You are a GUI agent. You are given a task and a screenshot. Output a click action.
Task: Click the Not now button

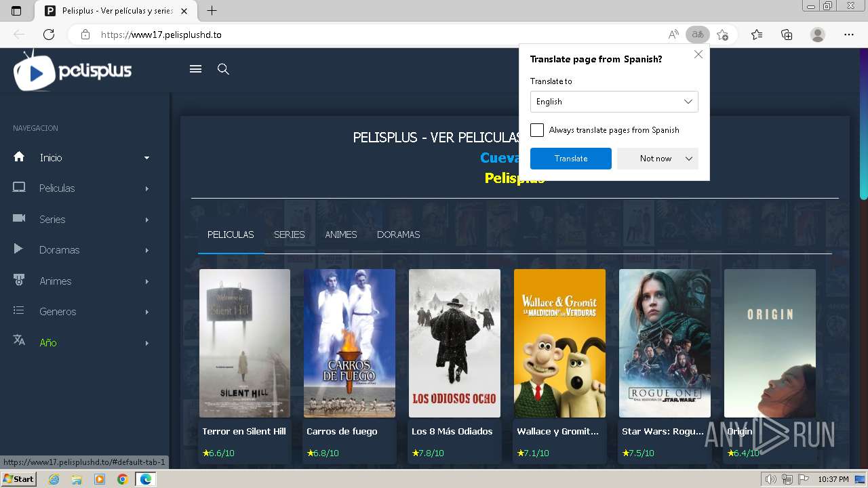tap(655, 159)
